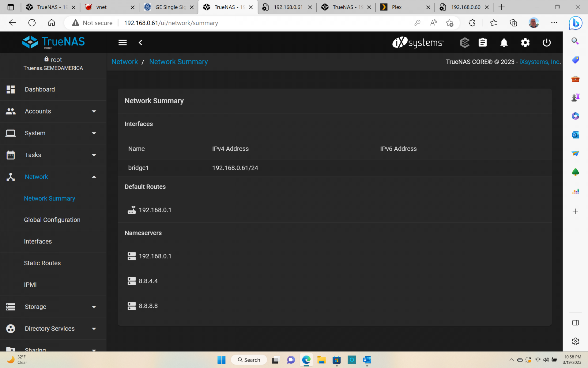Open the Dashboard sidebar item

click(40, 90)
